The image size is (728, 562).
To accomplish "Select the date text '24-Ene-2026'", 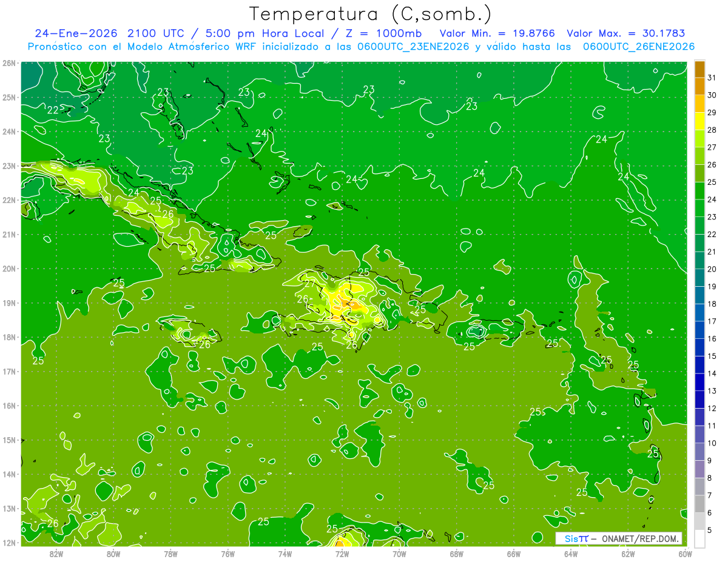I will click(76, 33).
